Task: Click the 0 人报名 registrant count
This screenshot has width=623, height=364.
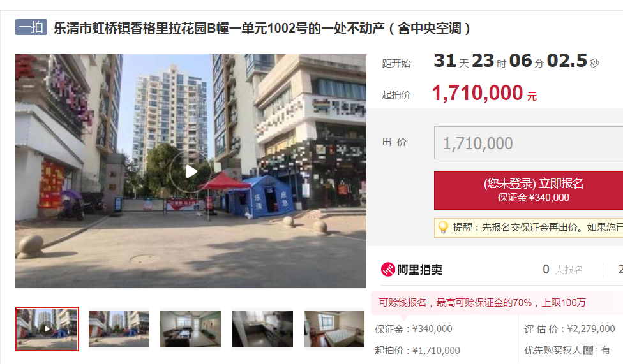Action: pyautogui.click(x=562, y=270)
